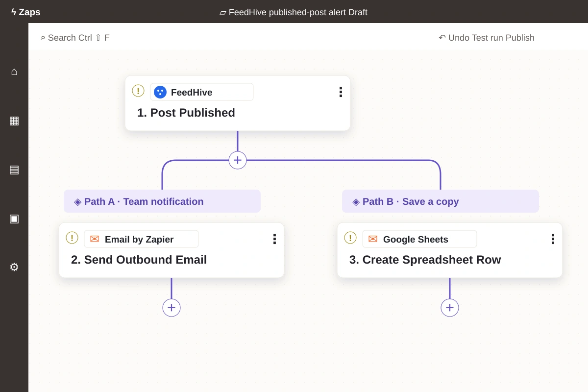Image resolution: width=588 pixels, height=392 pixels.
Task: Add step below Send Outbound Email
Action: point(171,308)
